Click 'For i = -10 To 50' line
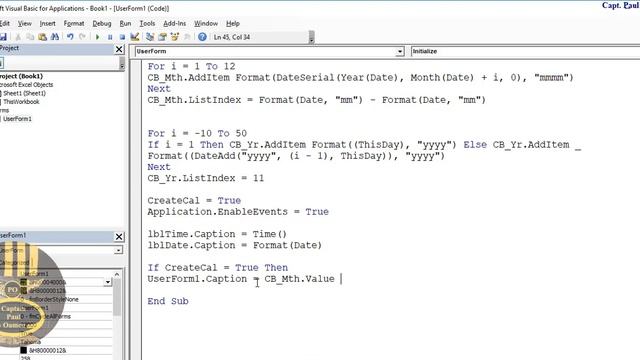 [x=197, y=133]
